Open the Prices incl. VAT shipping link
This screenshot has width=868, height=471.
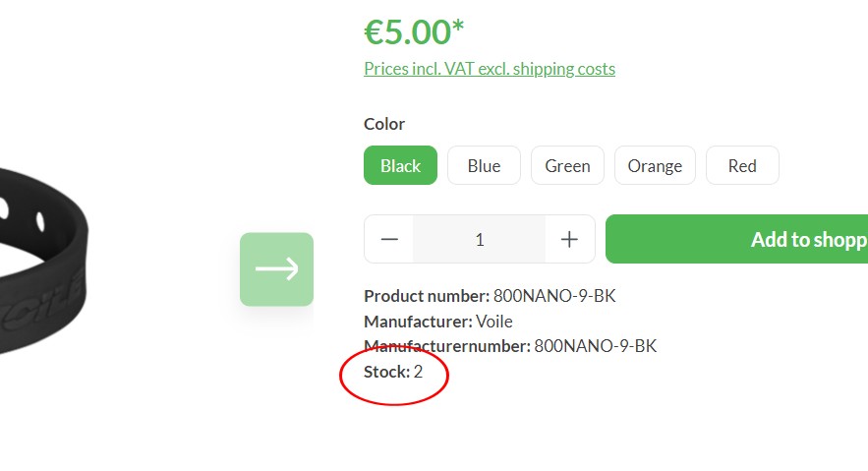490,69
